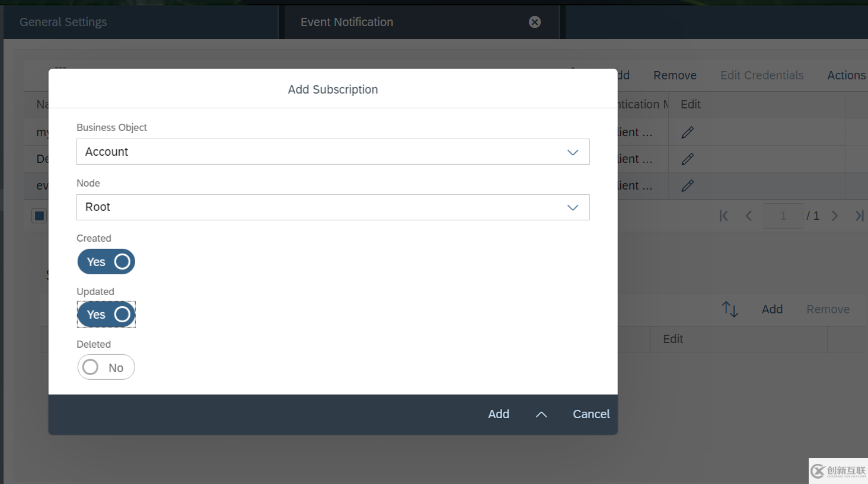The height and width of the screenshot is (484, 868).
Task: Switch to the General Settings tab
Action: pos(63,22)
